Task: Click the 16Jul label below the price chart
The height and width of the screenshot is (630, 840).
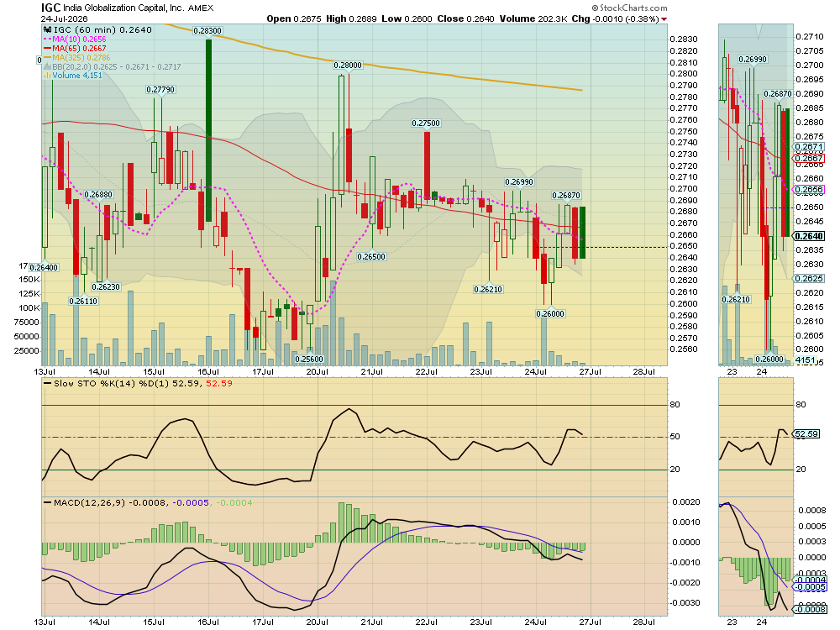Action: pos(207,372)
